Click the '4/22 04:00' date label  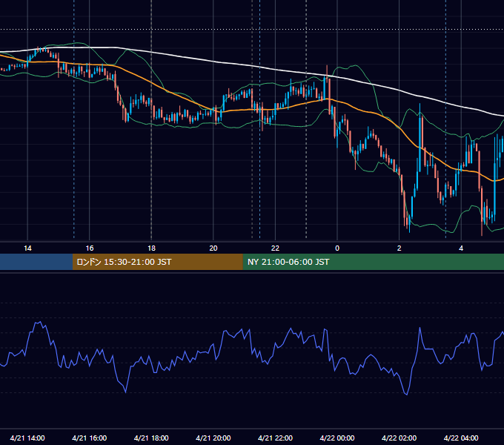click(461, 438)
